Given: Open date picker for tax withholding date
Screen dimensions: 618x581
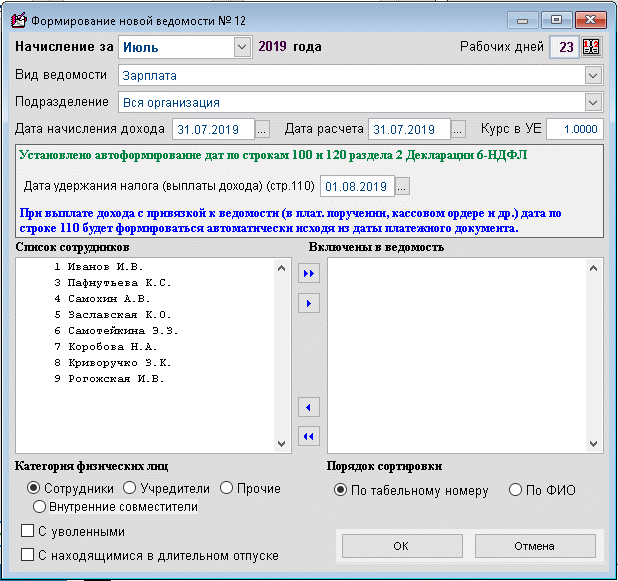Looking at the screenshot, I should [402, 186].
